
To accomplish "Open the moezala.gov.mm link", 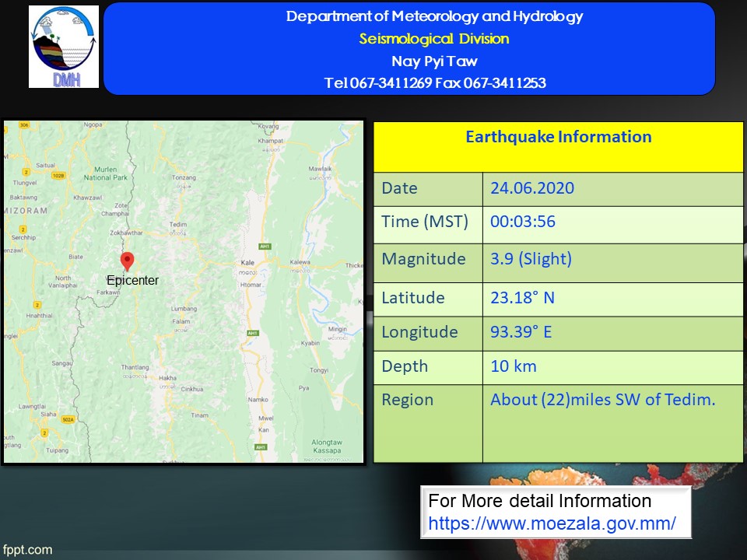I will [552, 523].
